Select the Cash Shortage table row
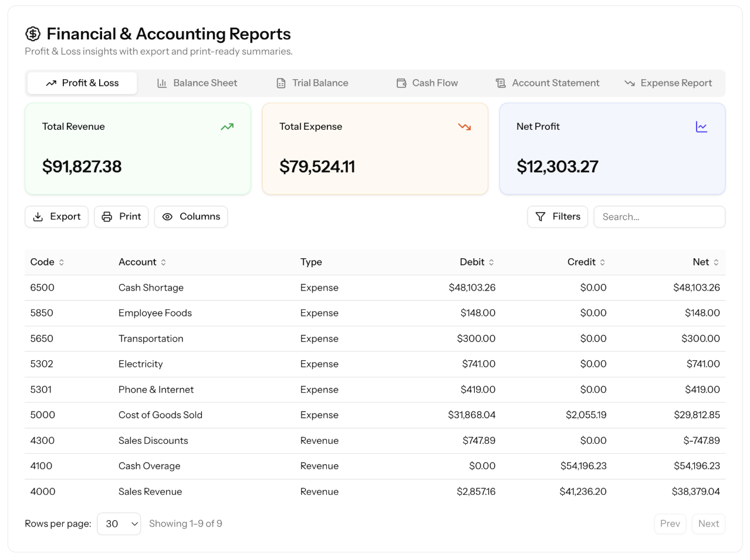750x560 pixels. tap(375, 288)
